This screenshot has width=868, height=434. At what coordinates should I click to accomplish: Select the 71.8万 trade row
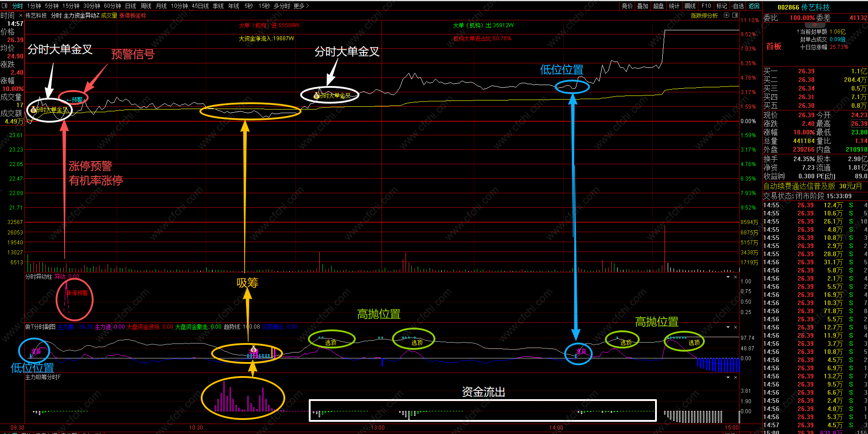point(815,311)
